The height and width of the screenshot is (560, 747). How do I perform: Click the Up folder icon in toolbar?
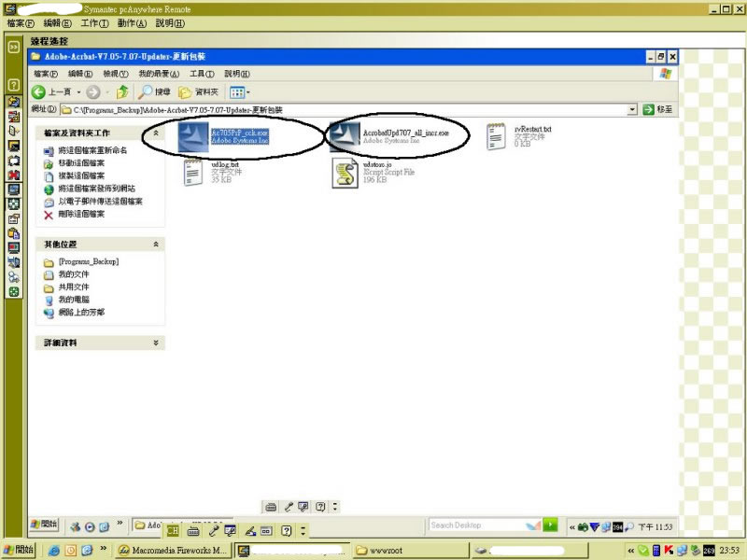(122, 91)
